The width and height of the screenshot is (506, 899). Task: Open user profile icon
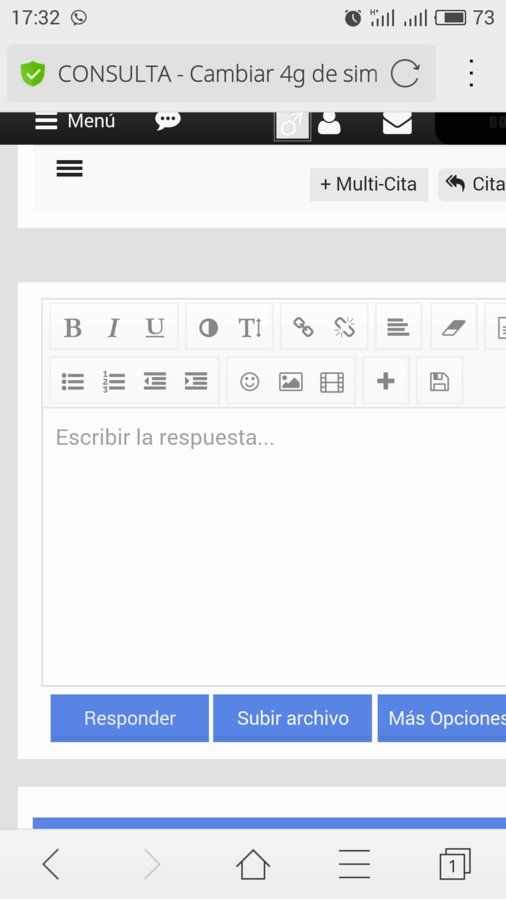click(x=329, y=122)
